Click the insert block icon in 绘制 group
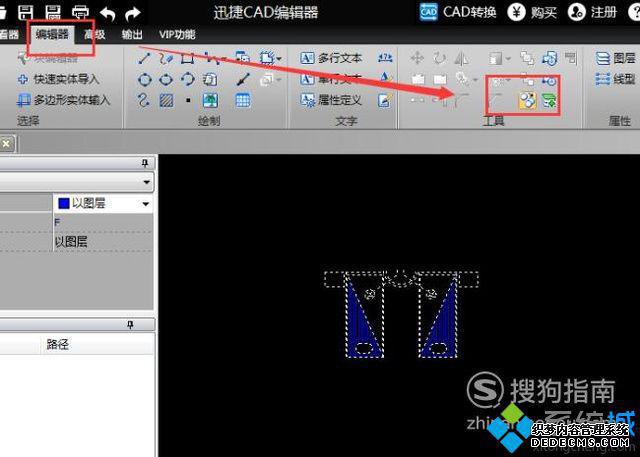640x457 pixels. (x=242, y=58)
